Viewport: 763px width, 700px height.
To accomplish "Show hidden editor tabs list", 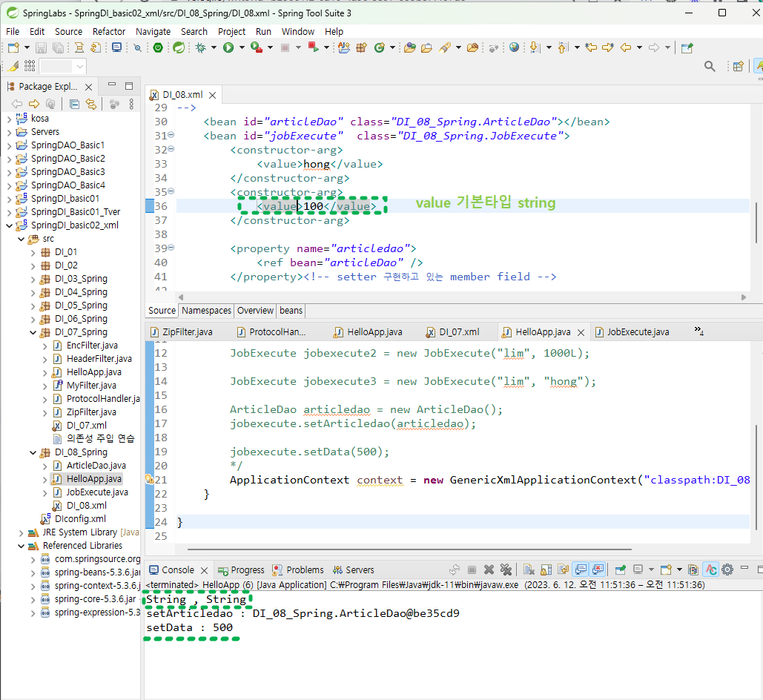I will point(698,331).
